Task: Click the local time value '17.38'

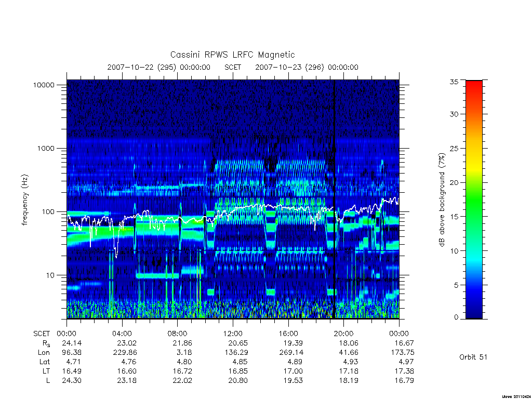Action: coord(404,371)
